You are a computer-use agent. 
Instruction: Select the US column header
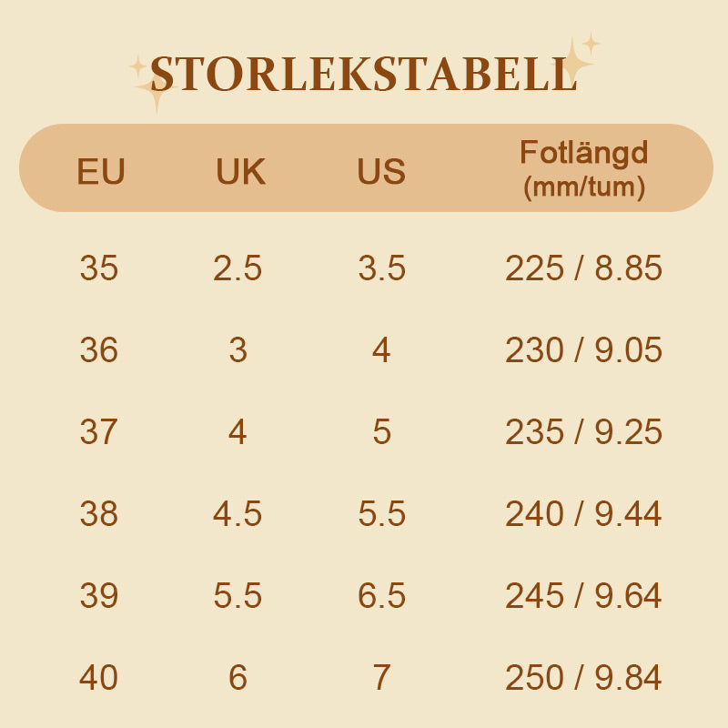tap(381, 172)
